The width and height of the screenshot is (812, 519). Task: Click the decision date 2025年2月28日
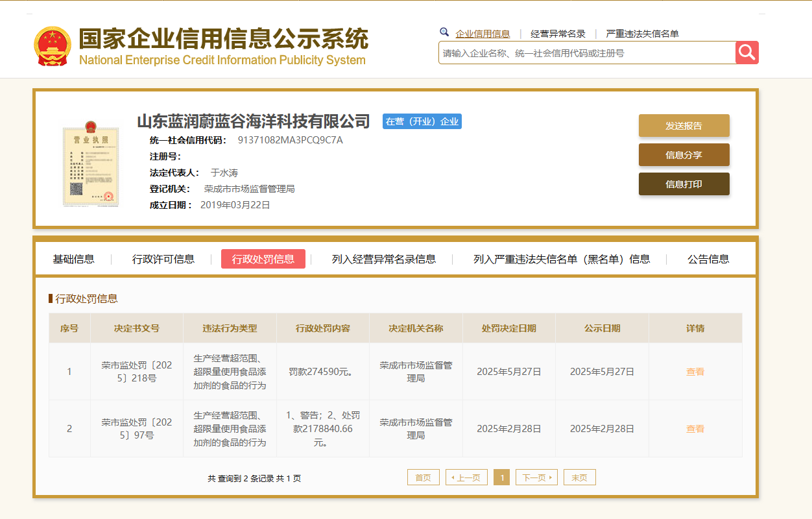pyautogui.click(x=509, y=429)
